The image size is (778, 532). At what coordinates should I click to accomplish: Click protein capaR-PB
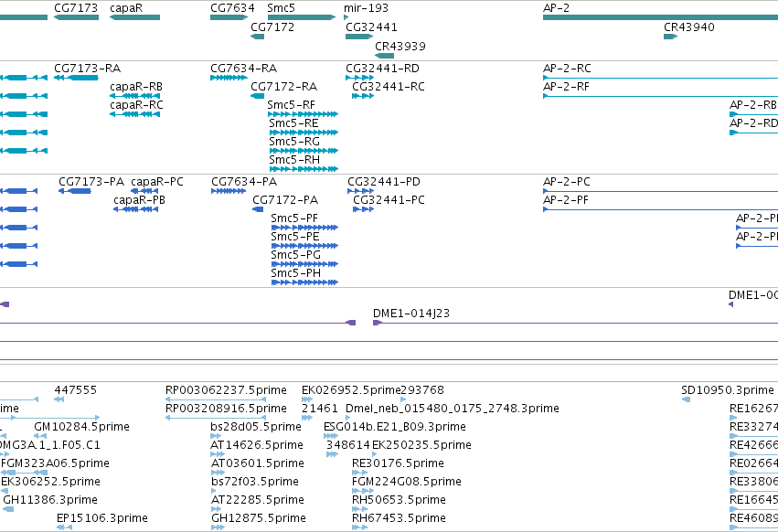pyautogui.click(x=140, y=200)
